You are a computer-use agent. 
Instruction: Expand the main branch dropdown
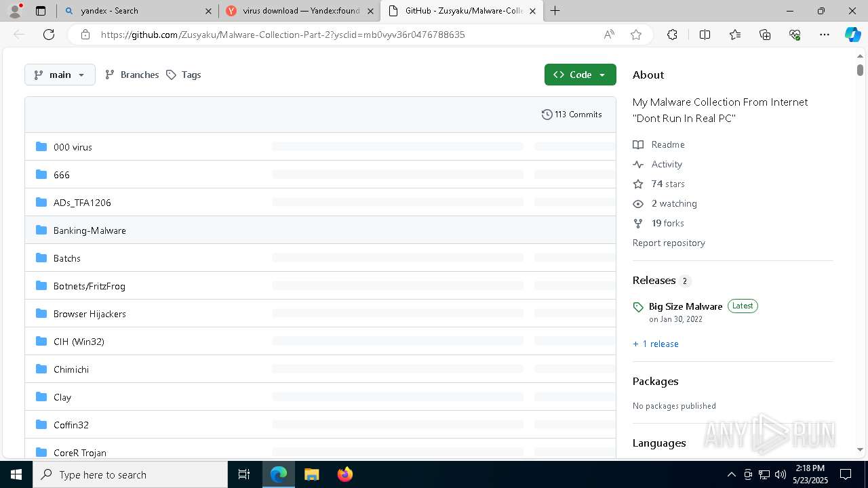(60, 75)
